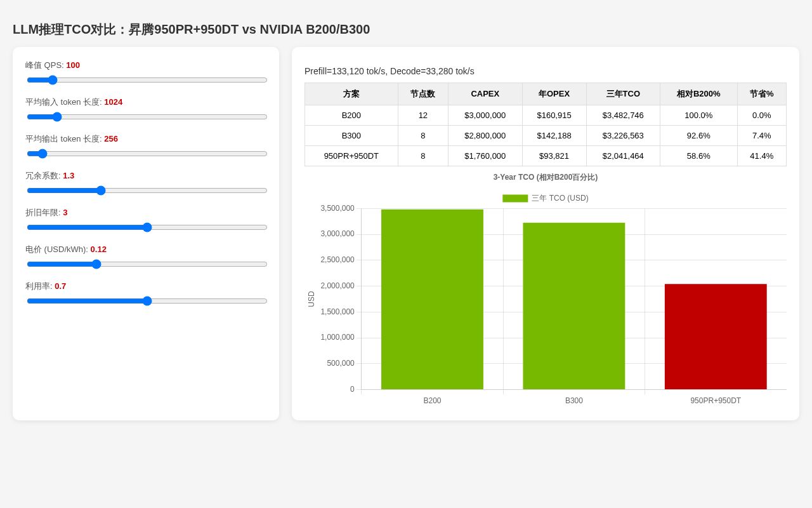This screenshot has height=508, width=812.
Task: Click the 950PR+950DT x-axis label
Action: tap(716, 401)
